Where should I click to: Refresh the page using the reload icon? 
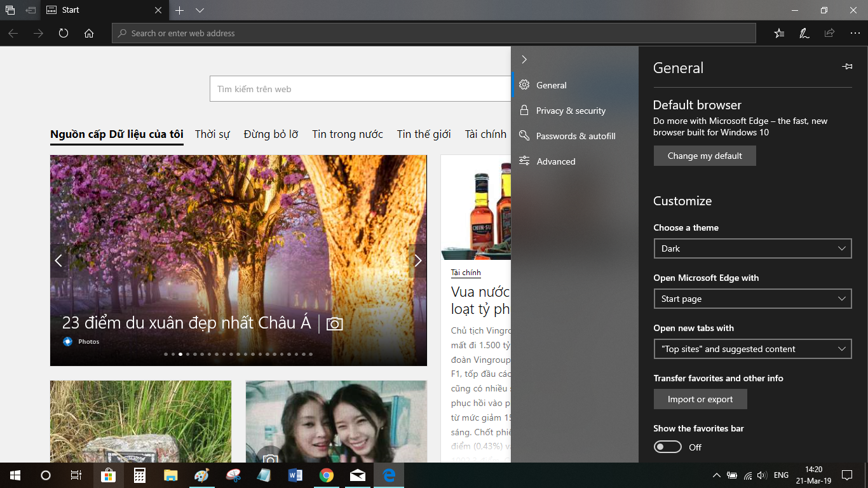tap(64, 33)
